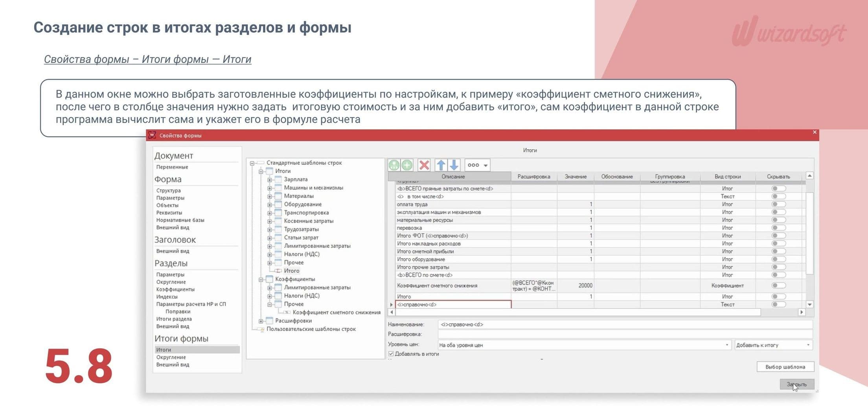Click the empty Расшифровка input field
The height and width of the screenshot is (417, 868).
(x=625, y=334)
